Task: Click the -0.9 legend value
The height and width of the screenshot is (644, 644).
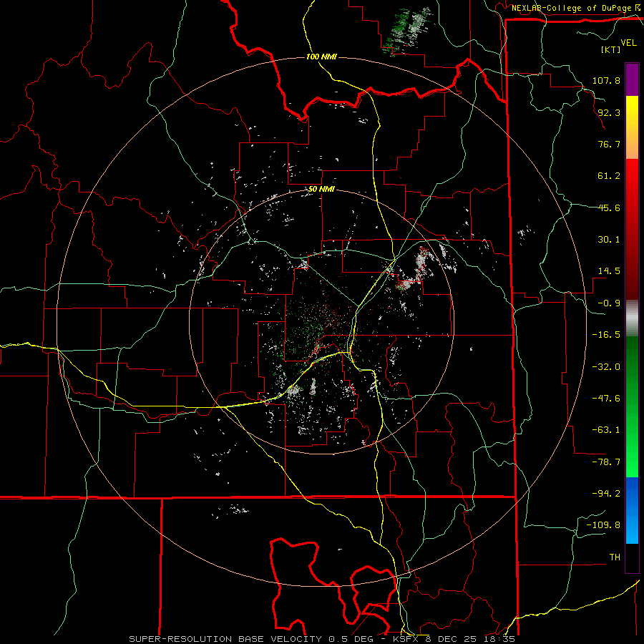Action: coord(609,303)
